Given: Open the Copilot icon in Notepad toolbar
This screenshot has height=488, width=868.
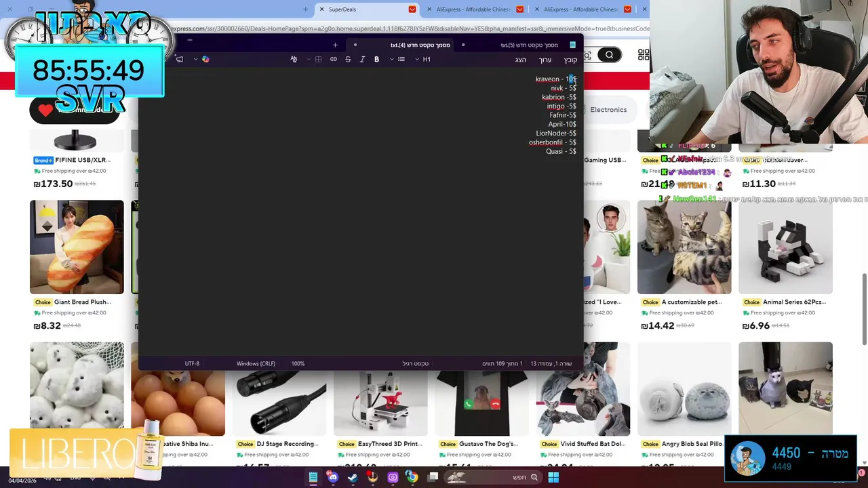Looking at the screenshot, I should click(205, 60).
